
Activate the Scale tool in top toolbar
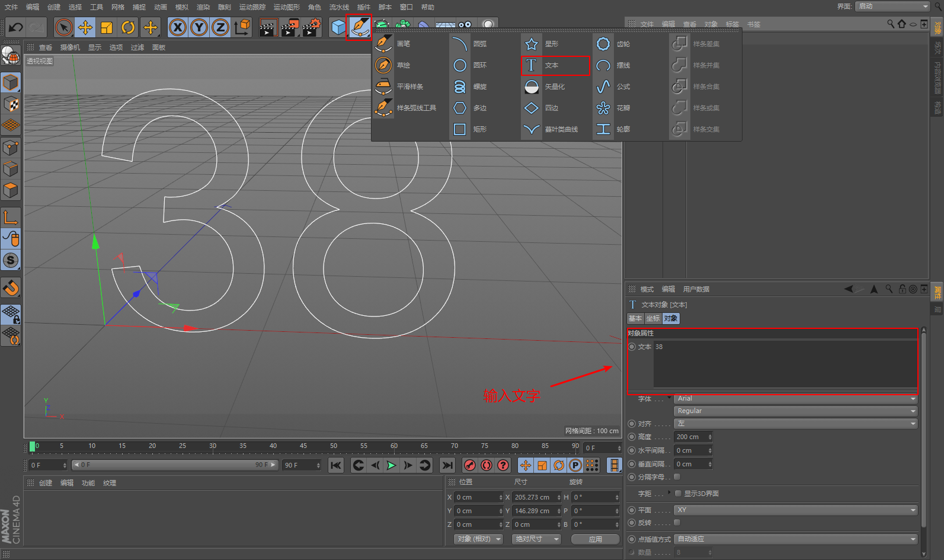[107, 27]
